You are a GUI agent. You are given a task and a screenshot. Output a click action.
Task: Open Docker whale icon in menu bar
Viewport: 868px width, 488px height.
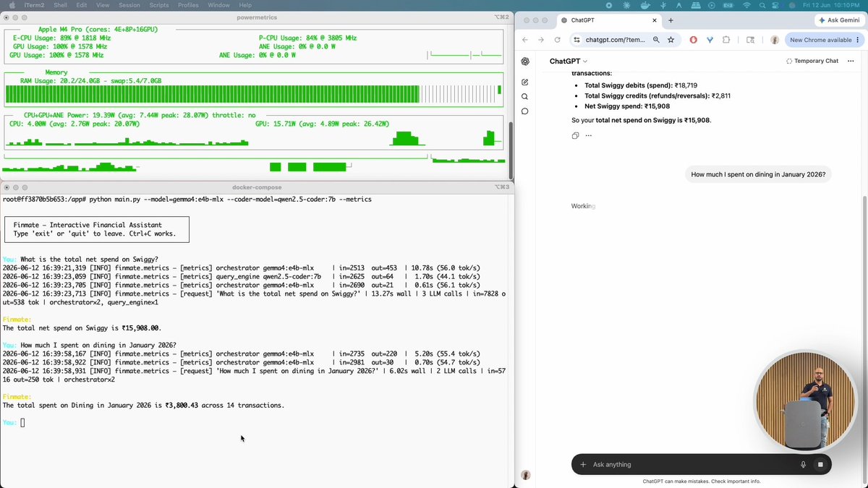coord(646,5)
